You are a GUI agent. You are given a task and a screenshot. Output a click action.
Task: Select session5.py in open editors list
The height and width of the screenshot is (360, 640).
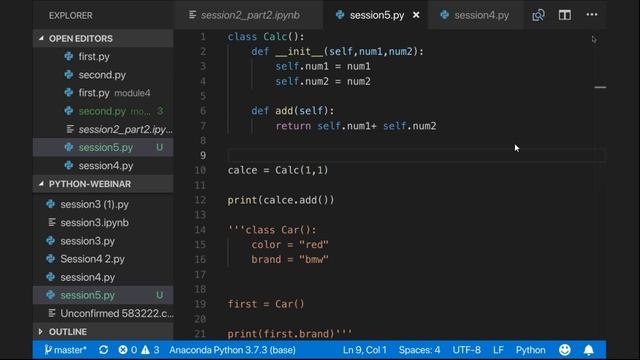[x=103, y=147]
